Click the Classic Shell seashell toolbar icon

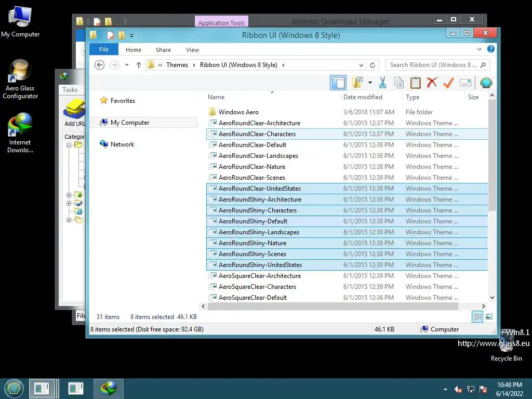pyautogui.click(x=486, y=83)
